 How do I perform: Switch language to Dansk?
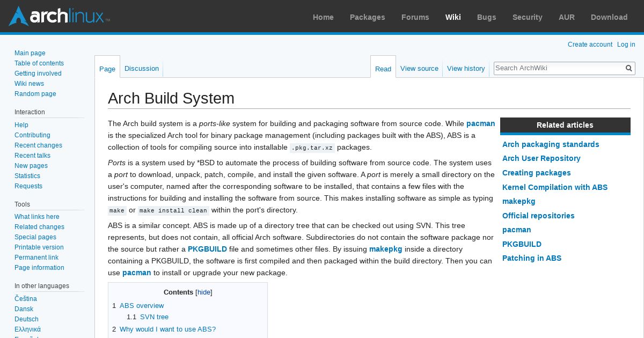pos(24,309)
